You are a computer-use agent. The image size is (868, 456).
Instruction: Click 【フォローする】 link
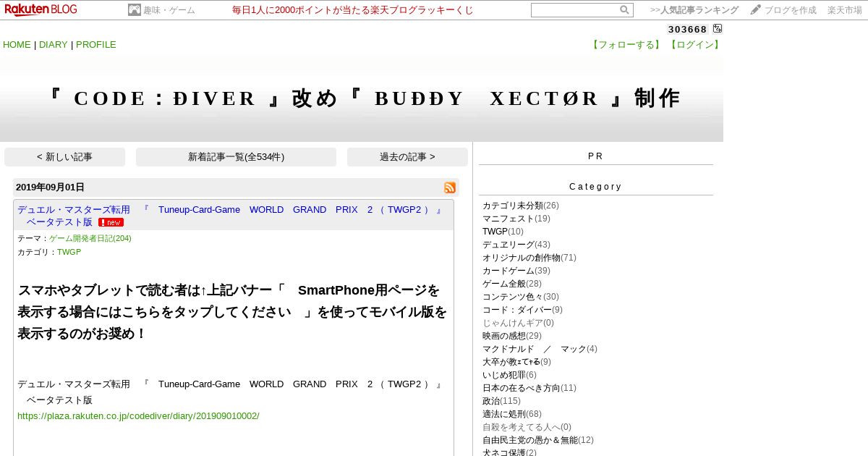tap(626, 45)
